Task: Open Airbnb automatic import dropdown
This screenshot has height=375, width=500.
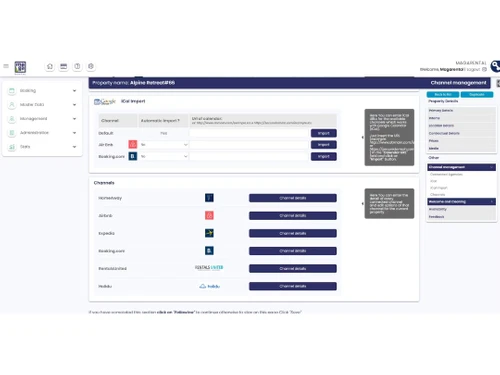Action: click(x=164, y=145)
